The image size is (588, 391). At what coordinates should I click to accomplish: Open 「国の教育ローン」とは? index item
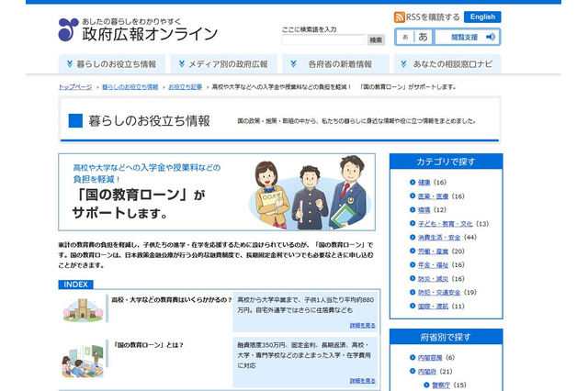tap(149, 345)
